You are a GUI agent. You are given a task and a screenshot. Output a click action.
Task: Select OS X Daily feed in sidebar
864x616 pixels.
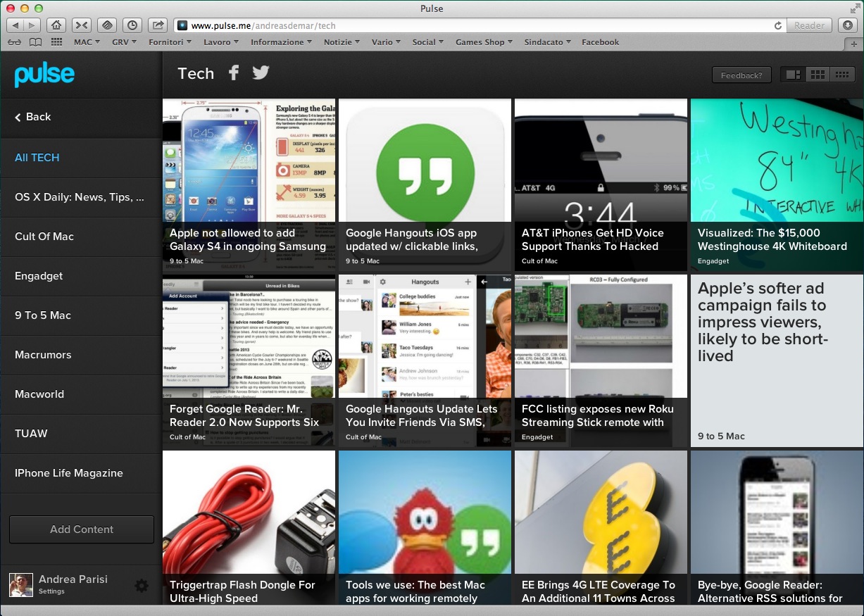tap(81, 197)
